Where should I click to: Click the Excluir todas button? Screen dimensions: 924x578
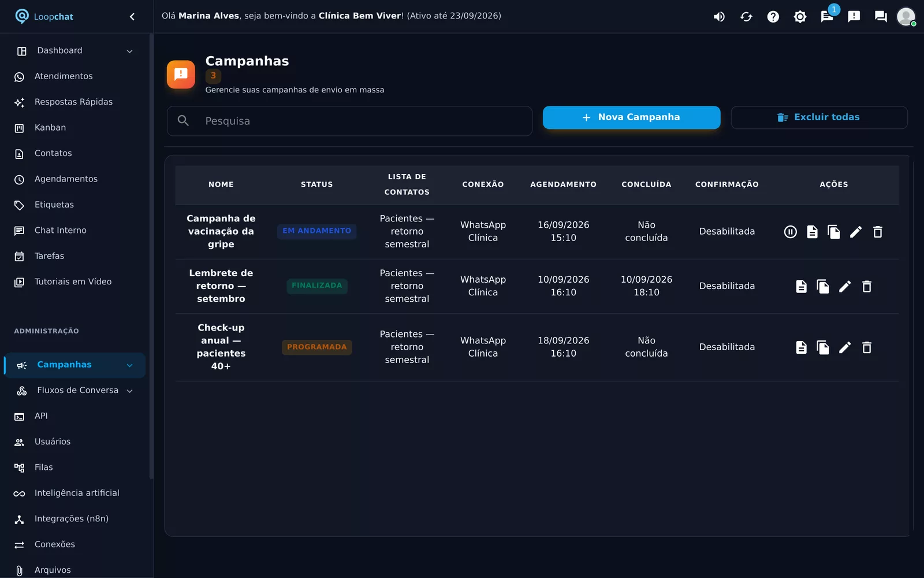[x=819, y=117]
